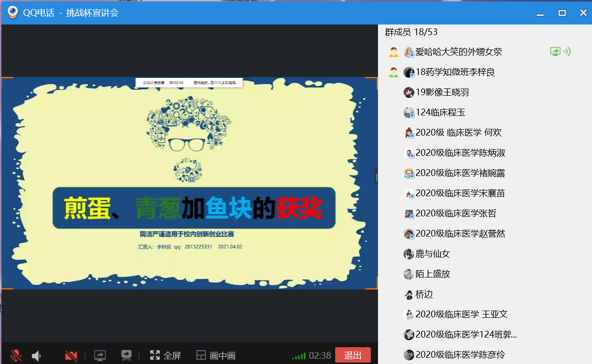592x364 pixels.
Task: Click the green screen-sharing indicator beside 爱哈哈大笑
Action: (560, 51)
